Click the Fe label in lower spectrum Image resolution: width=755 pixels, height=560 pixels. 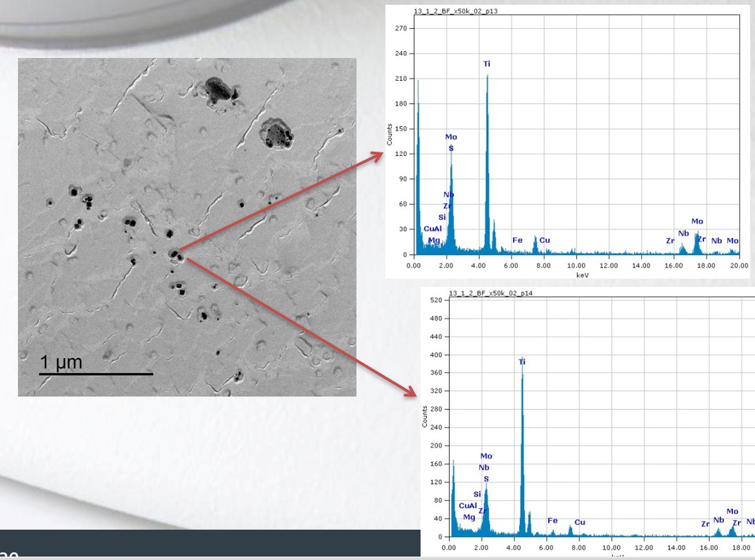(x=552, y=520)
